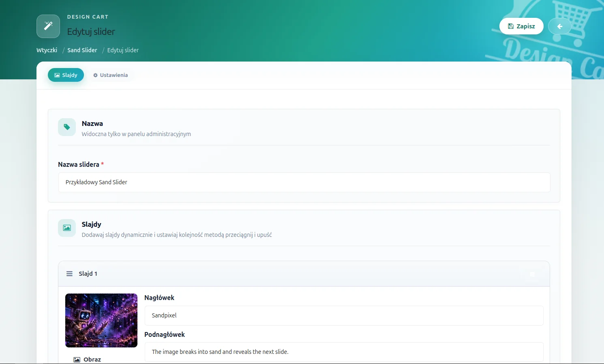This screenshot has height=364, width=604.
Task: Click the Slajdy section heading text
Action: click(x=92, y=224)
